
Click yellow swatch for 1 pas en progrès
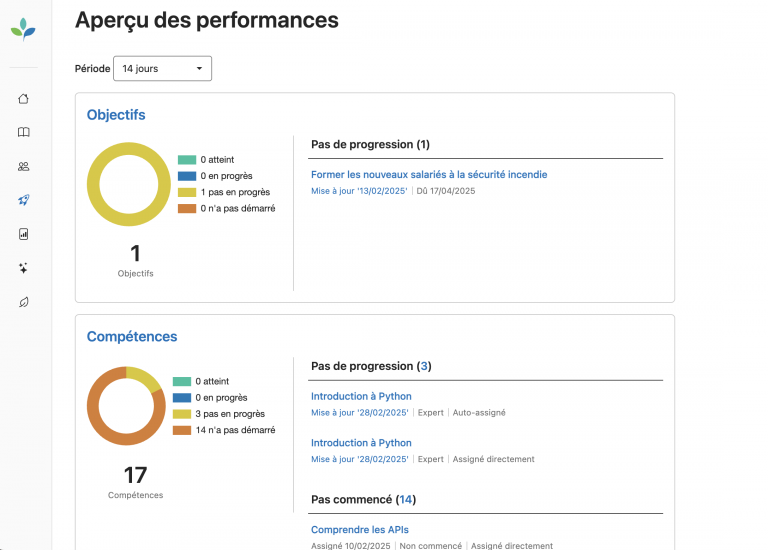point(187,192)
